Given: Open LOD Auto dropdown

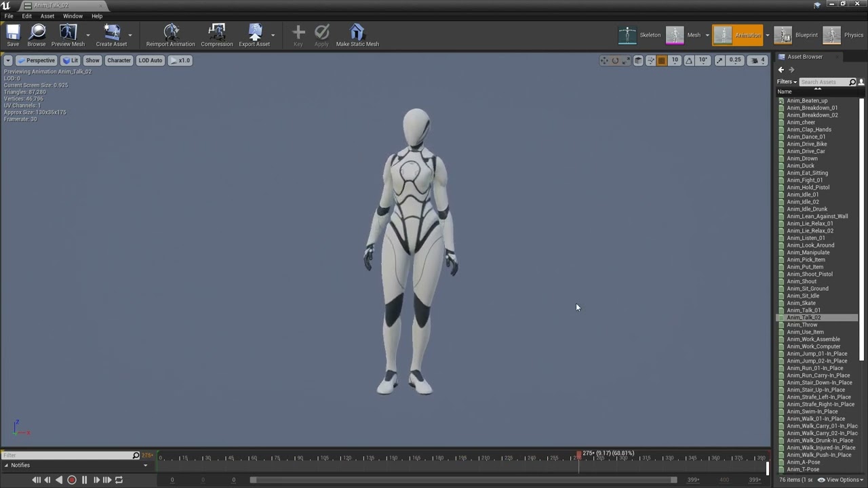Looking at the screenshot, I should [x=150, y=60].
